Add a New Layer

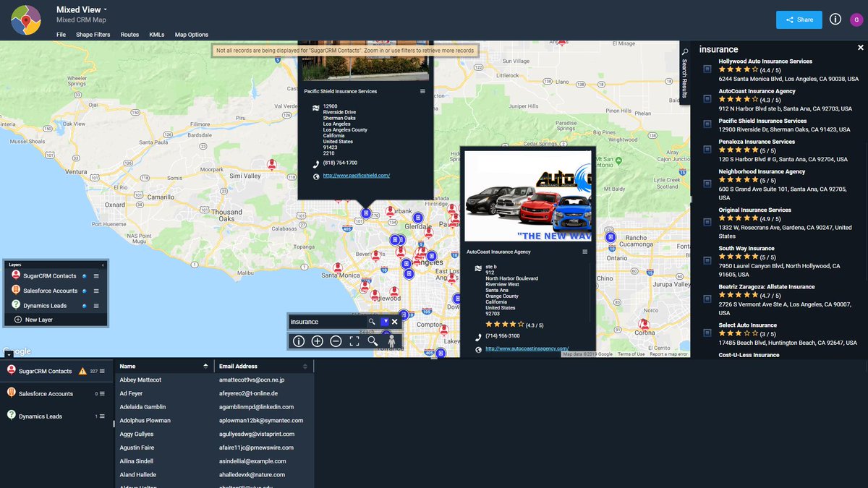[33, 320]
